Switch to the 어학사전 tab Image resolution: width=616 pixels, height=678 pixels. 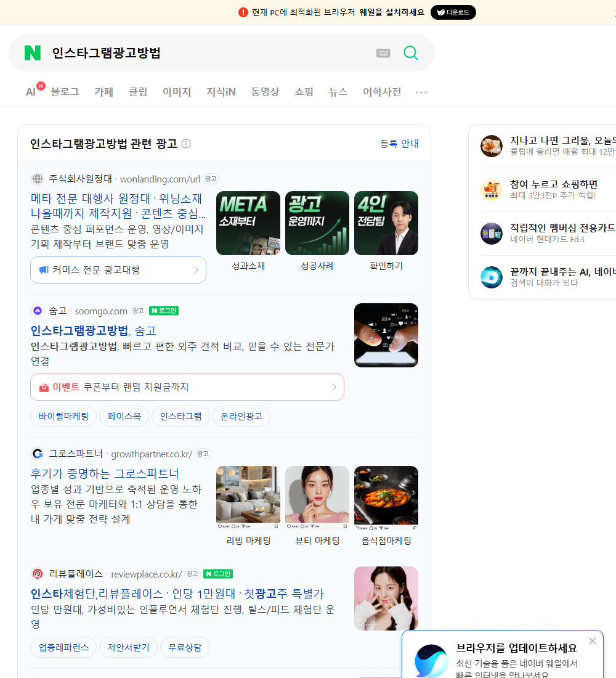point(382,92)
